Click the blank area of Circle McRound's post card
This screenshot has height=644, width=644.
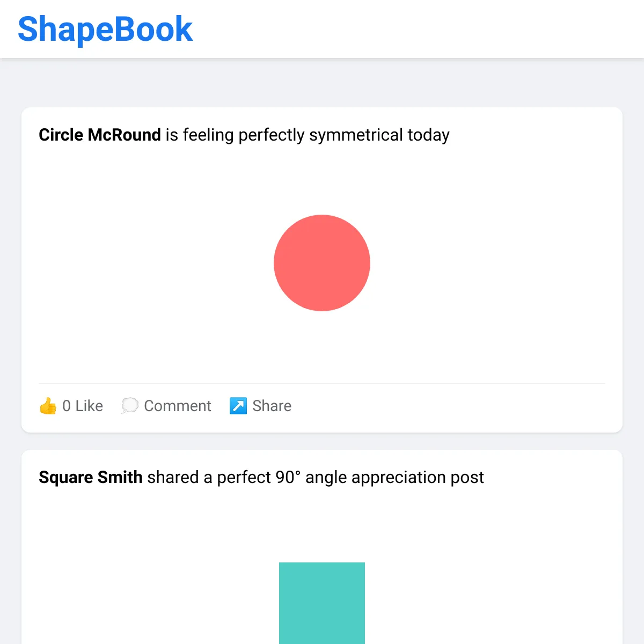coord(483,263)
